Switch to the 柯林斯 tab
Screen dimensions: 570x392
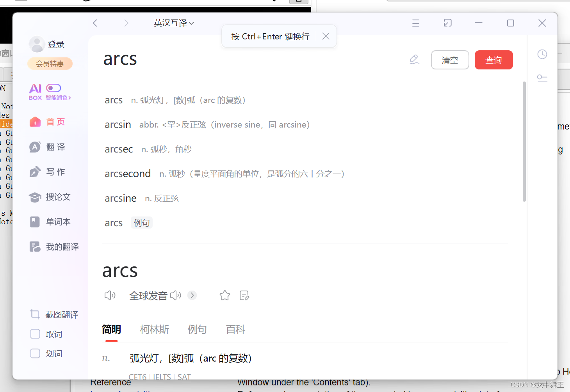pos(155,330)
